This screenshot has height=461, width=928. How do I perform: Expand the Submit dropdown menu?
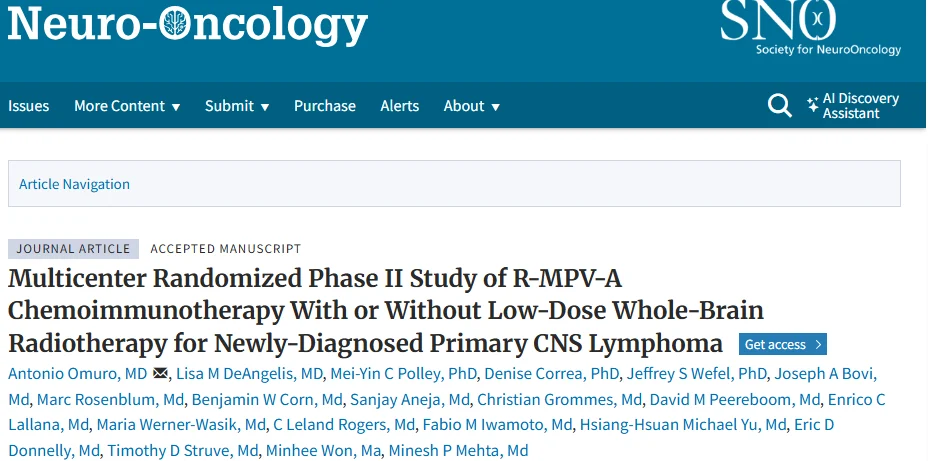coord(237,106)
